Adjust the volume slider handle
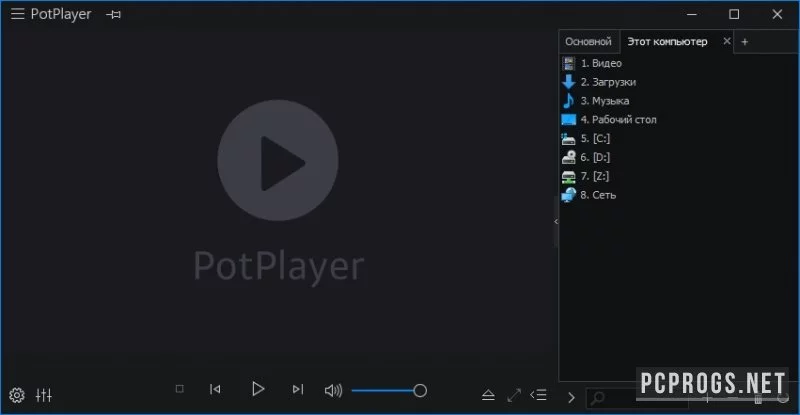 (x=420, y=391)
